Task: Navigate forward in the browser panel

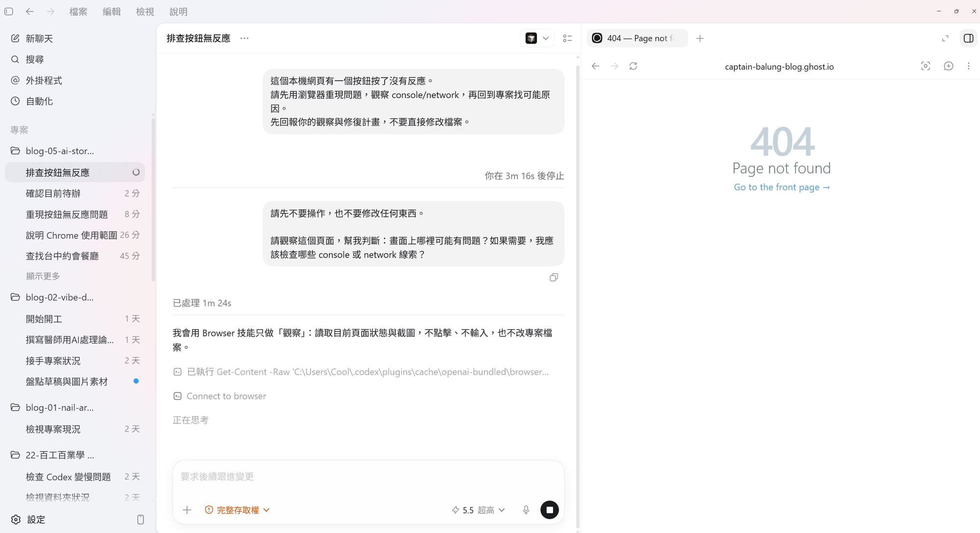Action: (x=614, y=66)
